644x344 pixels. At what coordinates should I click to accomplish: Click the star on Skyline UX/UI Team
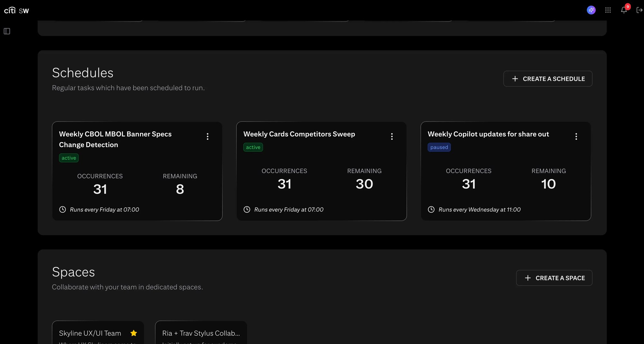click(134, 333)
